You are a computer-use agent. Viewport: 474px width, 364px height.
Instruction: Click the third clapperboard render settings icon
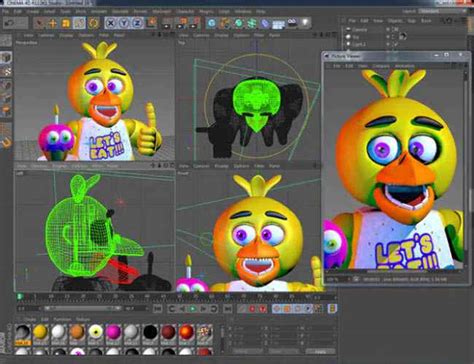tap(195, 23)
